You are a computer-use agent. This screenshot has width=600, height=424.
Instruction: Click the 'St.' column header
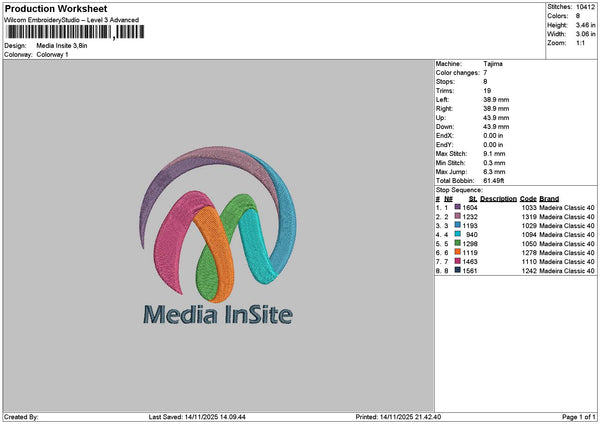tap(473, 199)
